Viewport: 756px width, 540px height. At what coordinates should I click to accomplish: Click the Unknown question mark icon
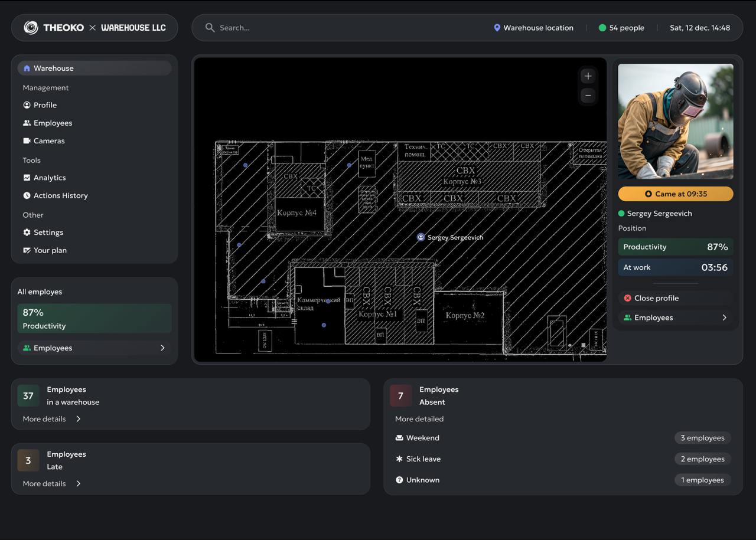(399, 480)
